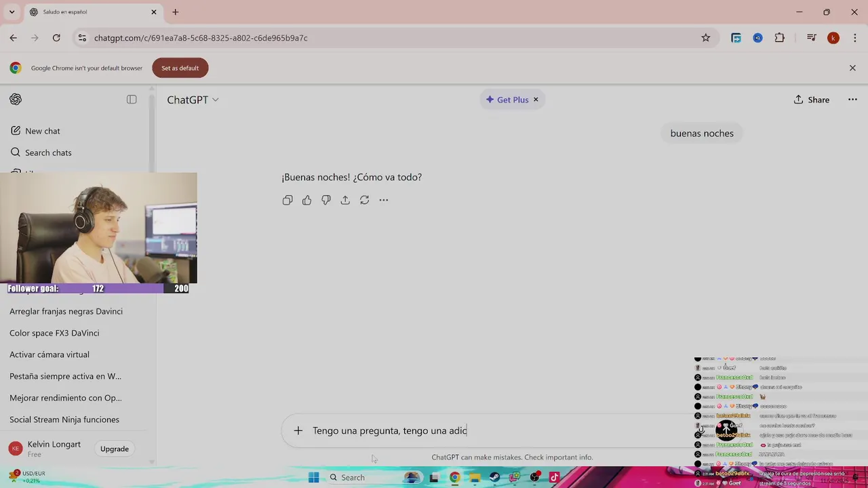Image resolution: width=868 pixels, height=488 pixels.
Task: Open chat 'Color space FX3 DaVinci'
Action: coord(54,333)
